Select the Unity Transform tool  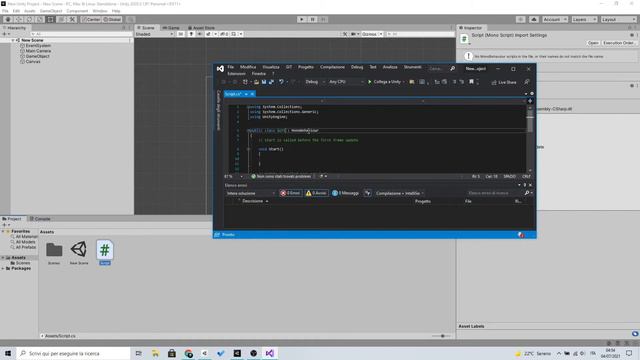point(61,19)
